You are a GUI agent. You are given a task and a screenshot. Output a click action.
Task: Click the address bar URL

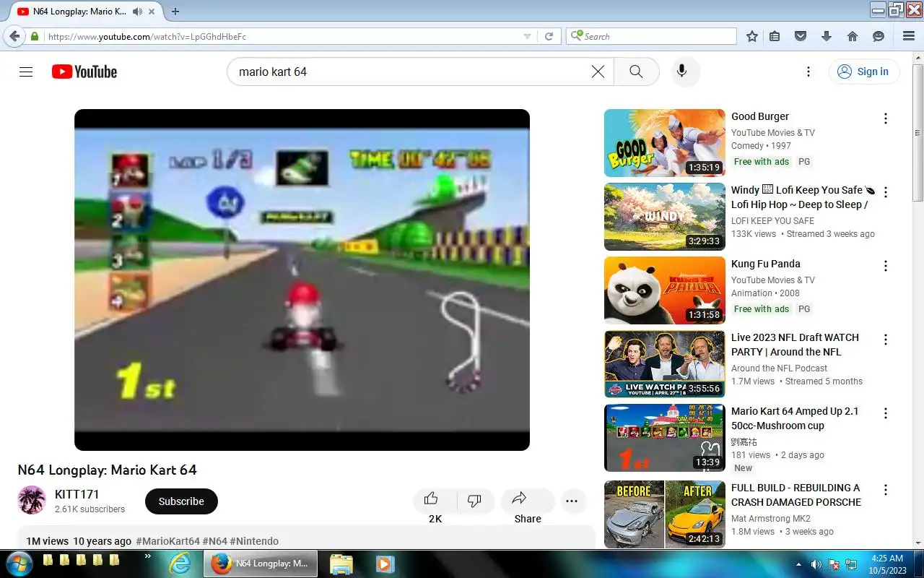(147, 37)
